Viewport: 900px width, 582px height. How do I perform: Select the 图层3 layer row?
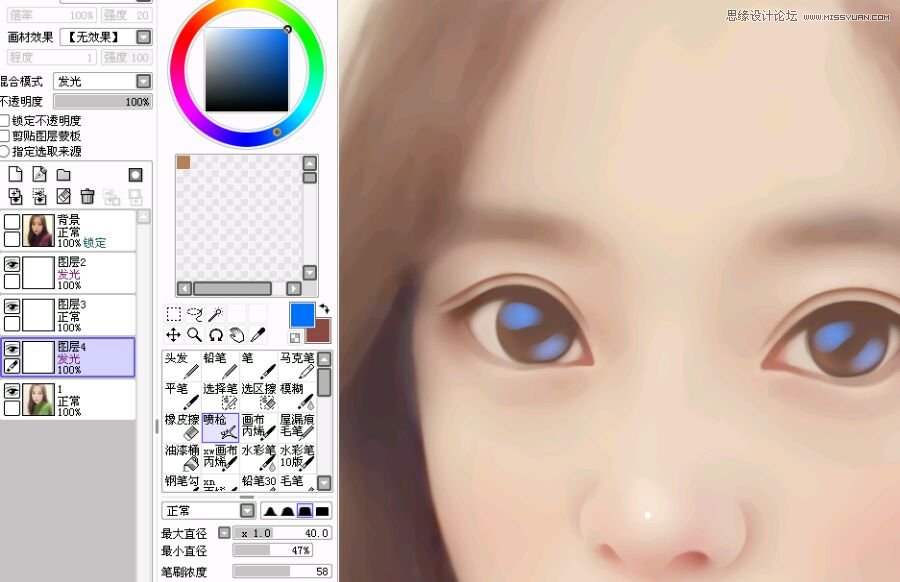68,315
